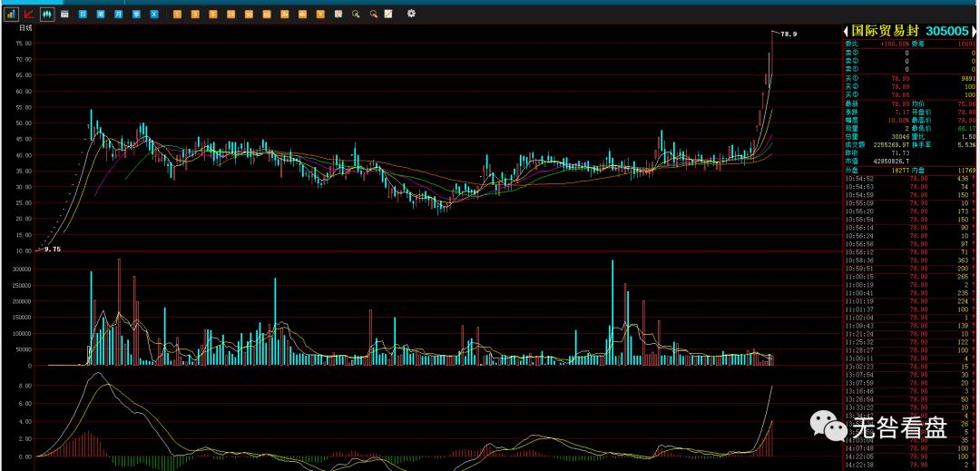Viewport: 980px width, 471px height.
Task: Select the trade record at 11:25:32
Action: [909, 342]
